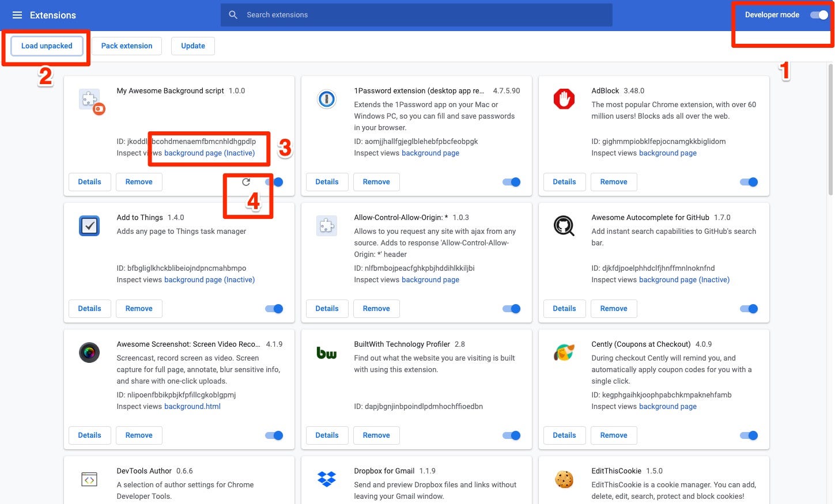Disable Allow-Control-Allow-Origin extension toggle
The image size is (835, 504).
pos(512,309)
